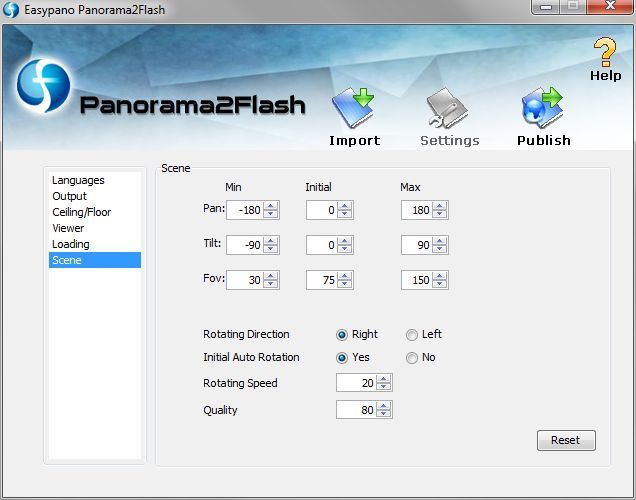This screenshot has width=636, height=500.
Task: Select Right rotating direction
Action: tap(342, 335)
